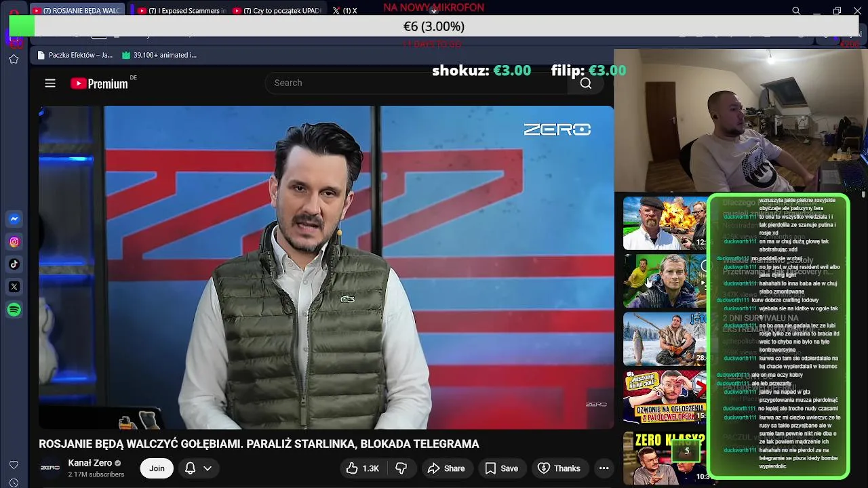Image resolution: width=868 pixels, height=488 pixels.
Task: Focus the YouTube Search field
Action: pos(417,83)
